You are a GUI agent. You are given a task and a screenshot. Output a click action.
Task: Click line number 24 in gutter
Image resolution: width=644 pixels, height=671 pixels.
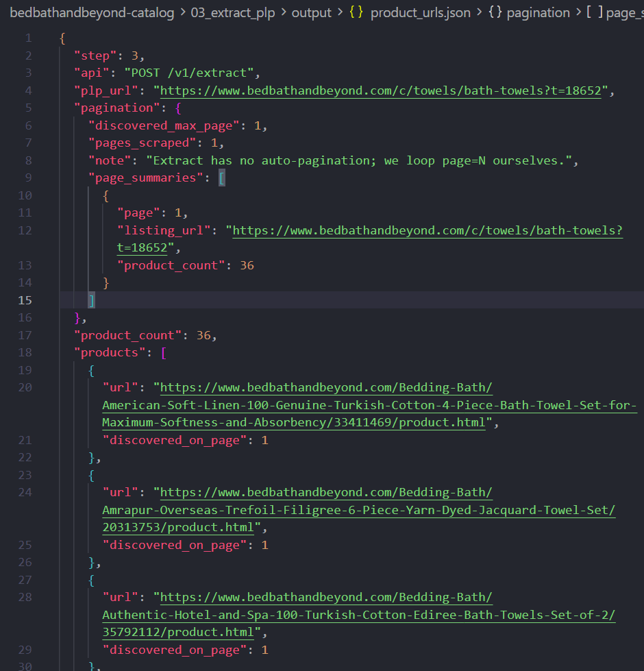(x=25, y=493)
